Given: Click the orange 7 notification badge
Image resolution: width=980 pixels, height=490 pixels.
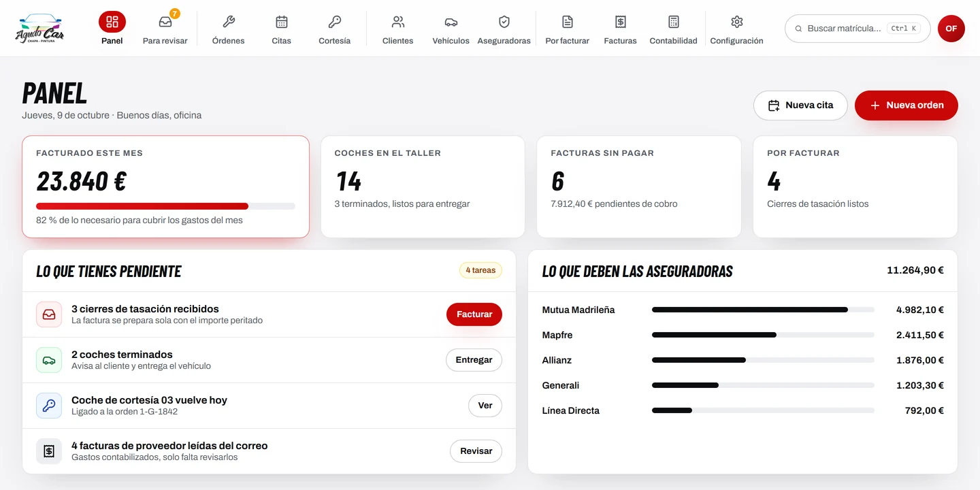Looking at the screenshot, I should (175, 14).
